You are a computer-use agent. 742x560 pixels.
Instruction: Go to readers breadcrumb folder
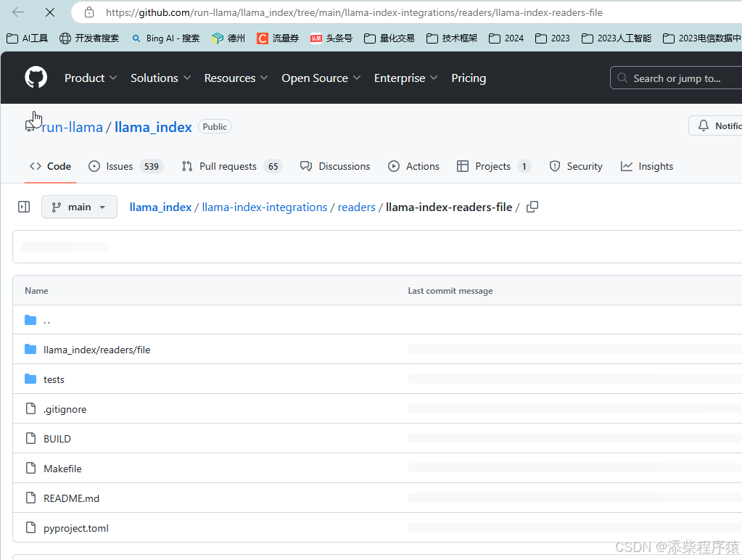[356, 207]
